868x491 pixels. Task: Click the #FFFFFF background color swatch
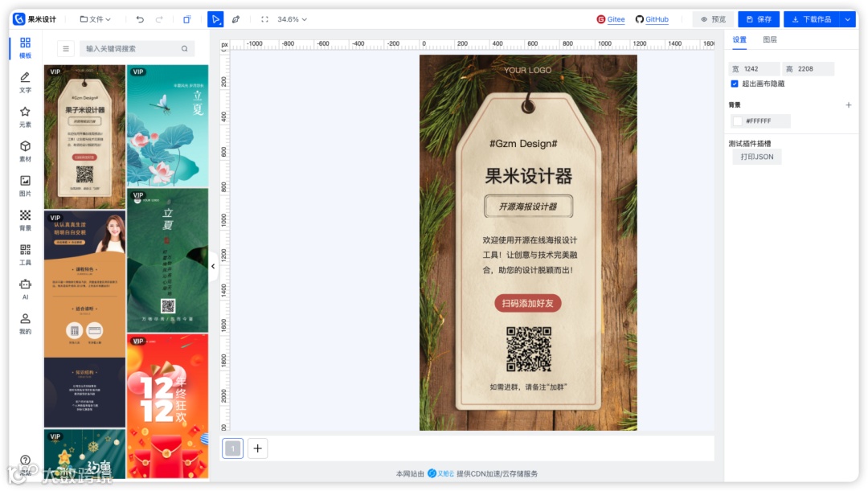(x=737, y=121)
